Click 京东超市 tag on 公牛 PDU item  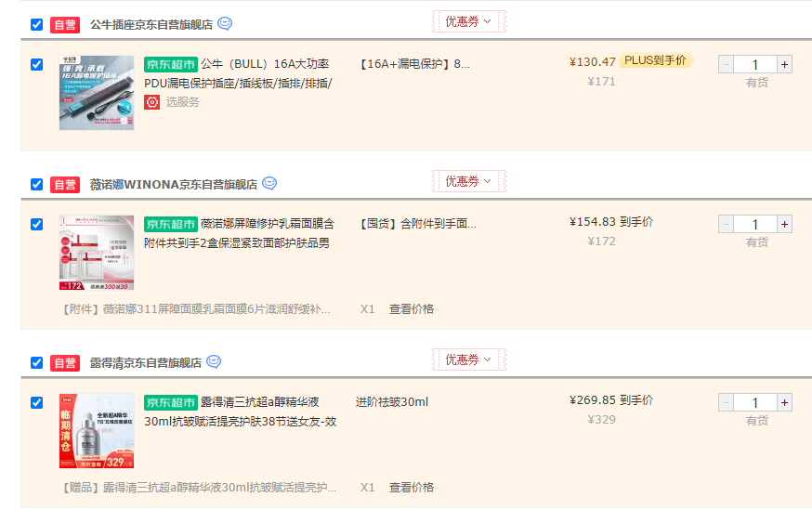click(171, 64)
